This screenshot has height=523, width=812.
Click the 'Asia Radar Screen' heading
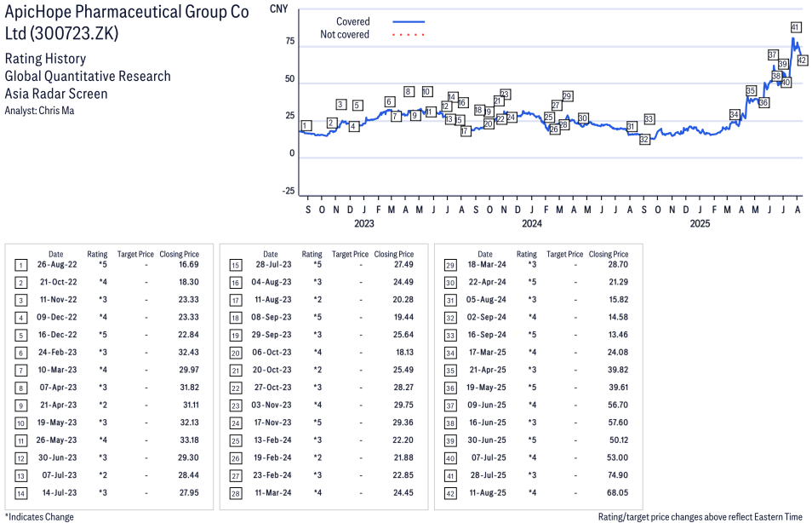(x=56, y=94)
